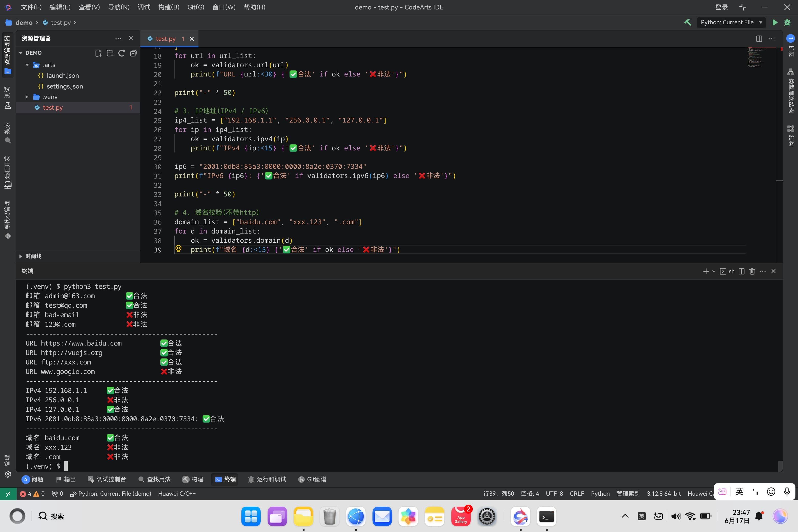
Task: Close the terminal panel
Action: (x=773, y=271)
